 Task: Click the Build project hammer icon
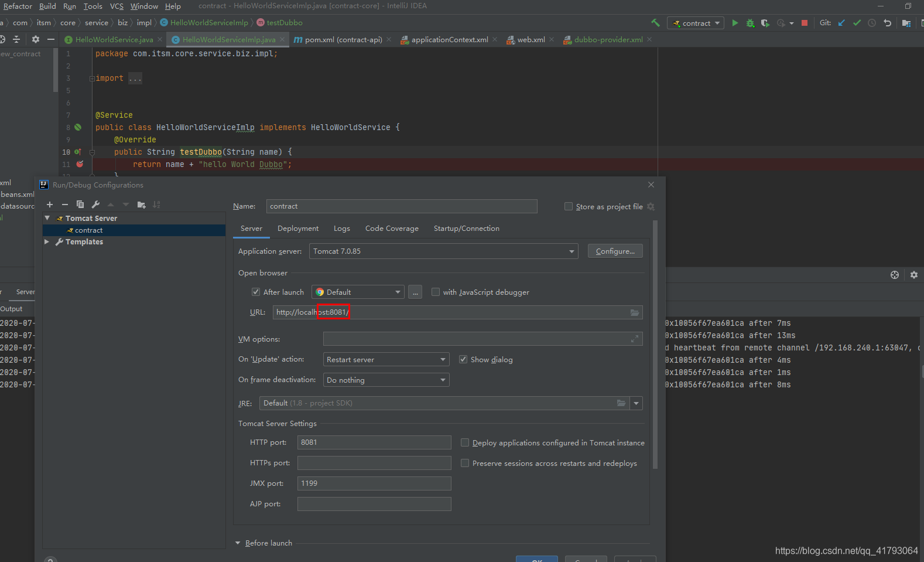655,23
